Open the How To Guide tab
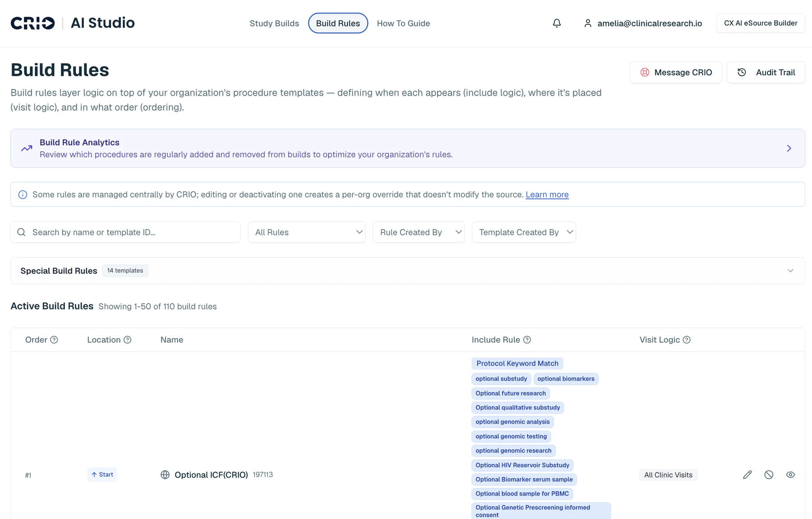 pos(403,23)
